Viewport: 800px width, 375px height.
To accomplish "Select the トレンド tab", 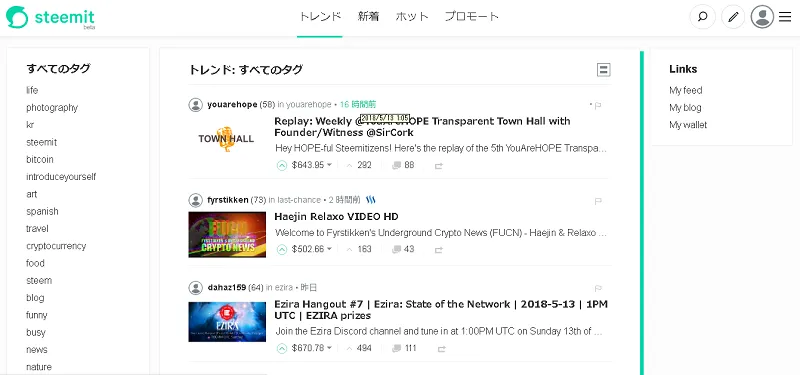I will click(319, 17).
